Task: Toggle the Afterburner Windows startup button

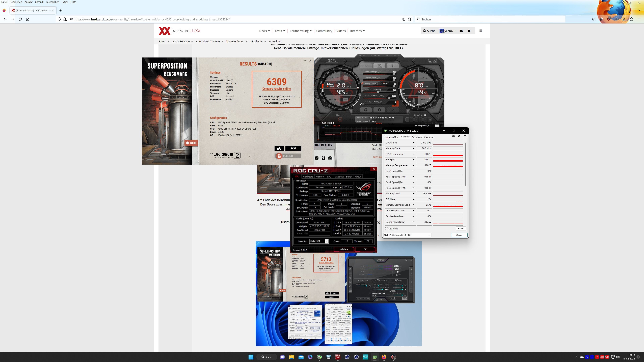Action: point(340,119)
